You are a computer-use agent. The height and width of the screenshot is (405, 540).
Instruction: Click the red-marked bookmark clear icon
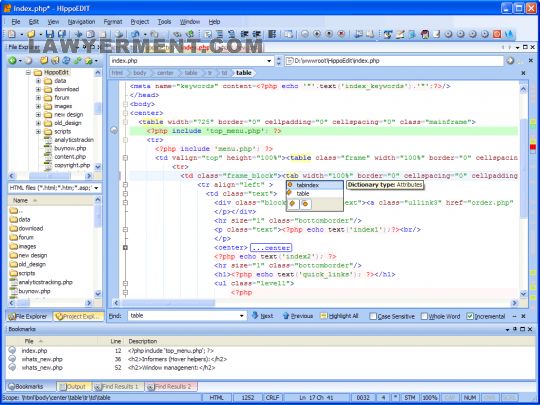click(341, 34)
